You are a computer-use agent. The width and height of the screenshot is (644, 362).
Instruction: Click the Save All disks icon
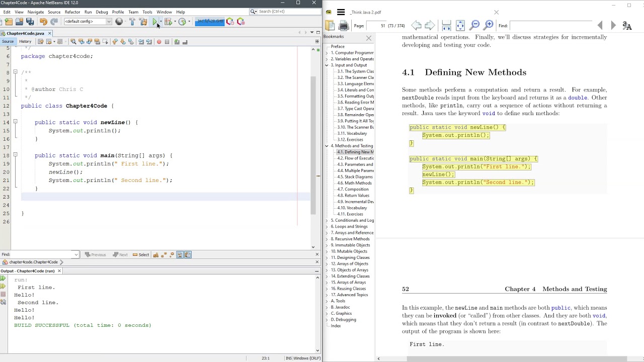pos(30,22)
